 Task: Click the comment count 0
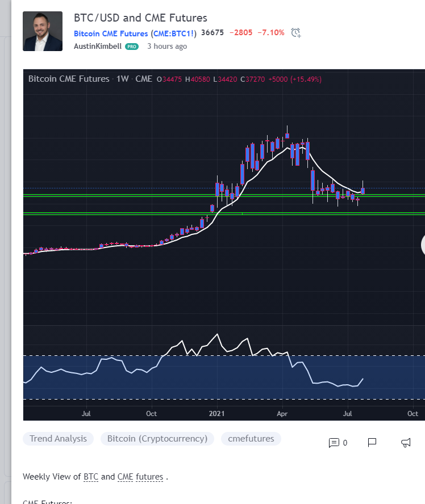click(345, 443)
